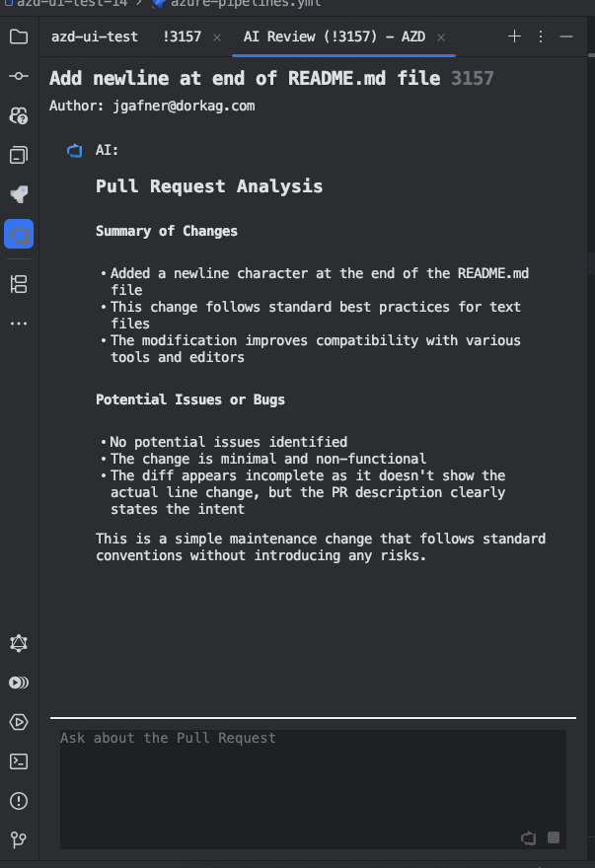Open the Project tool window
The width and height of the screenshot is (595, 868).
click(x=19, y=36)
